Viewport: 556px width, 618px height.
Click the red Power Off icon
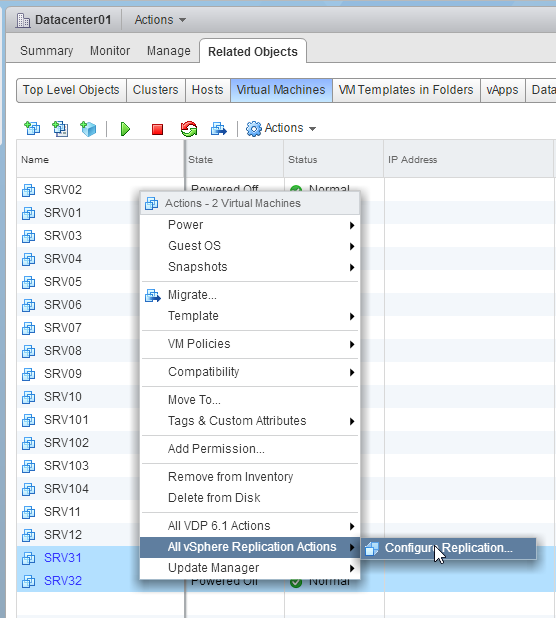tap(158, 129)
